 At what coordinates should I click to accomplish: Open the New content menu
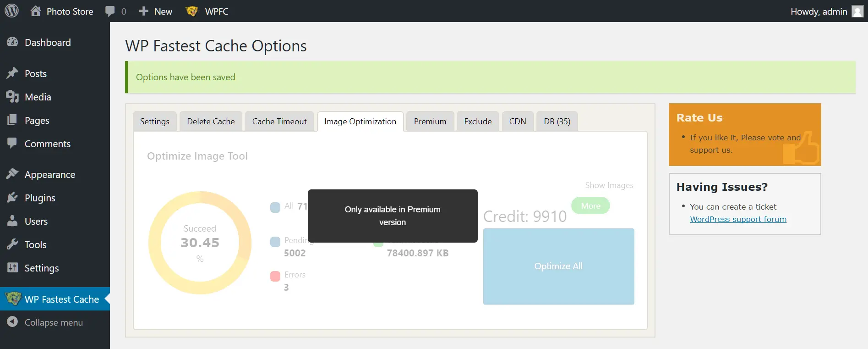click(x=156, y=11)
